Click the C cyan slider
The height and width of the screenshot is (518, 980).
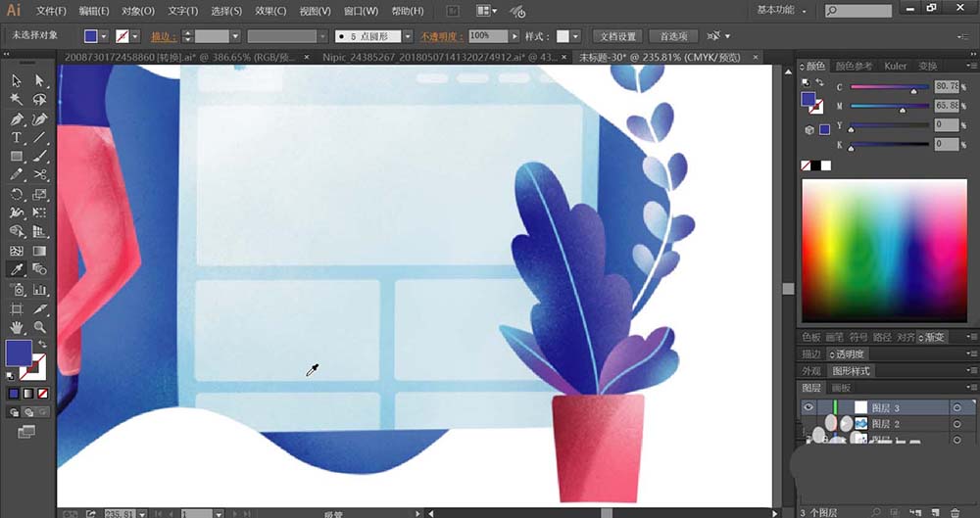coord(890,87)
